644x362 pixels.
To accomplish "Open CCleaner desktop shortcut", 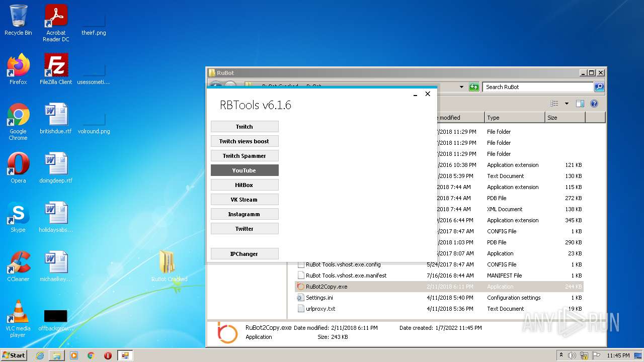I will tap(18, 266).
